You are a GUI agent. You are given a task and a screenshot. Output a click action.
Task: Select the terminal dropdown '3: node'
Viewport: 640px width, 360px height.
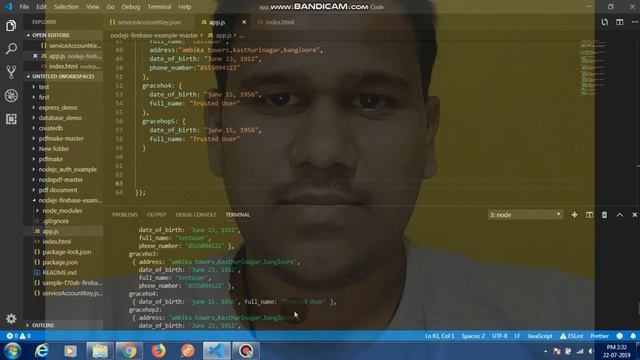525,215
